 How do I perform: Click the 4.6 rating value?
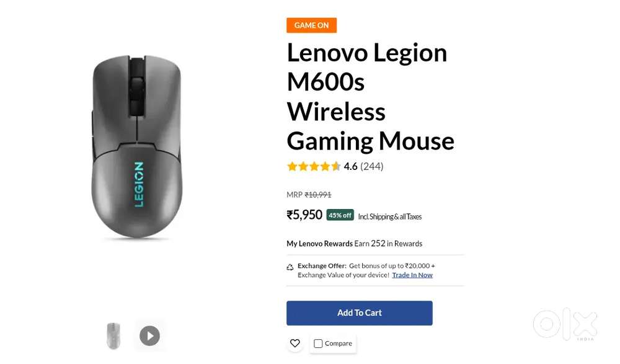click(352, 166)
